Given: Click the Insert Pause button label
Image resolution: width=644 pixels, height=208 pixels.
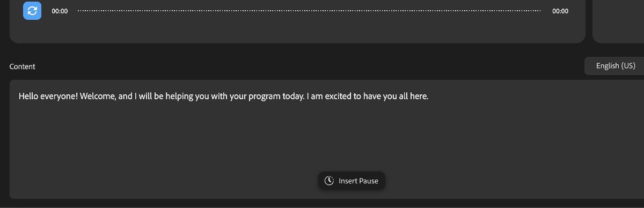Looking at the screenshot, I should [x=358, y=181].
